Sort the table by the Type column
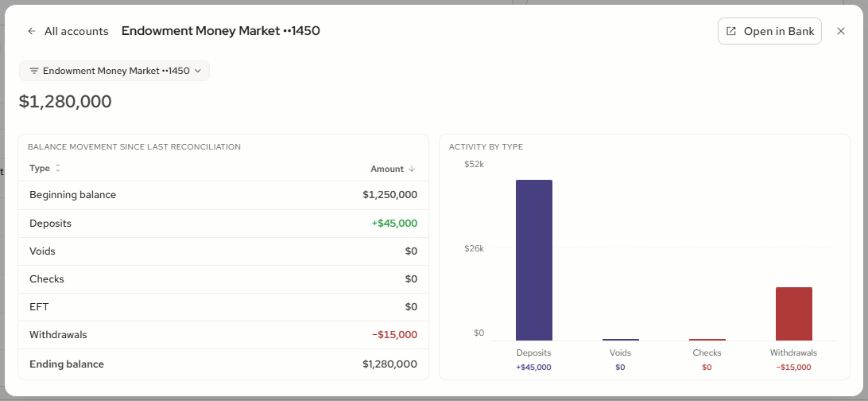 (45, 169)
